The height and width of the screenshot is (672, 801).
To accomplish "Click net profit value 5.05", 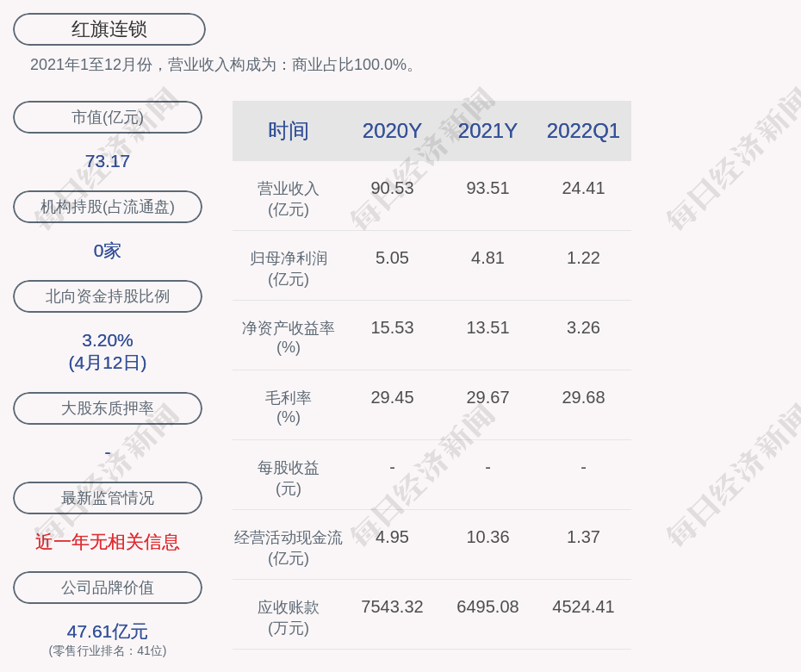I will 392,258.
